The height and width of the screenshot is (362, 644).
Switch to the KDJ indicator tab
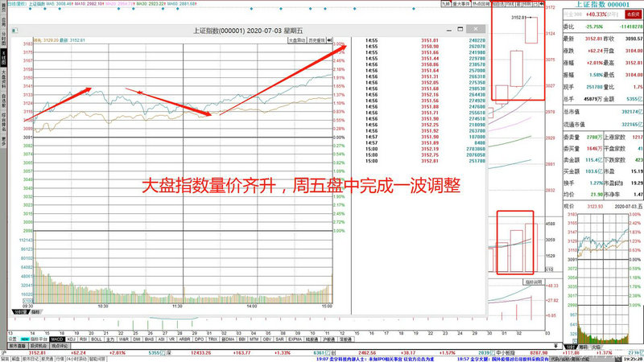click(73, 339)
